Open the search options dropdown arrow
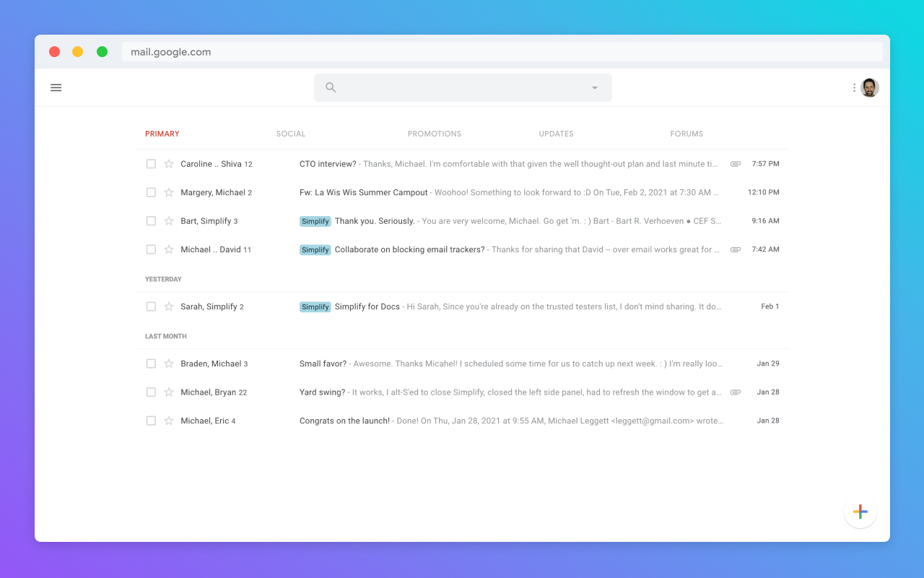 tap(594, 87)
